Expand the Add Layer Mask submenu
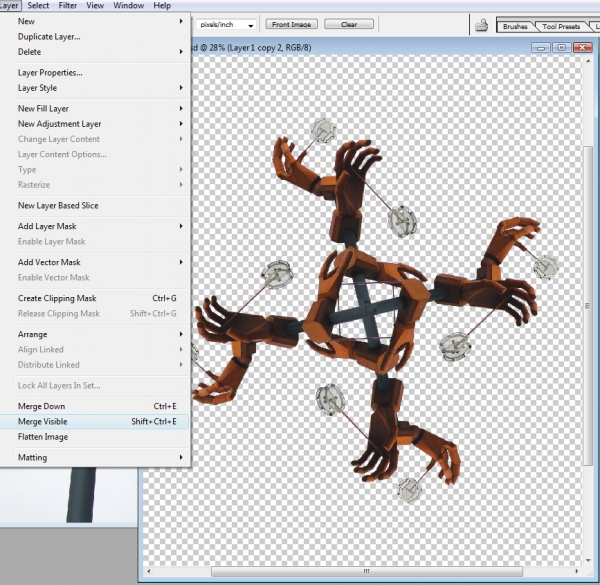 click(x=95, y=226)
